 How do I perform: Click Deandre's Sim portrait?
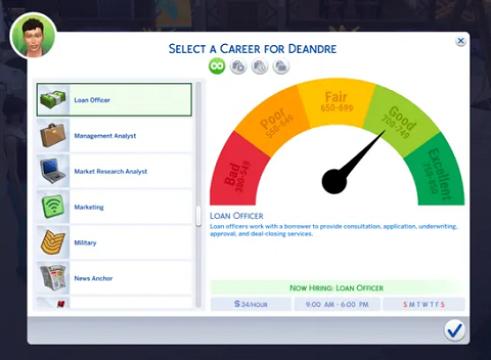coord(33,36)
